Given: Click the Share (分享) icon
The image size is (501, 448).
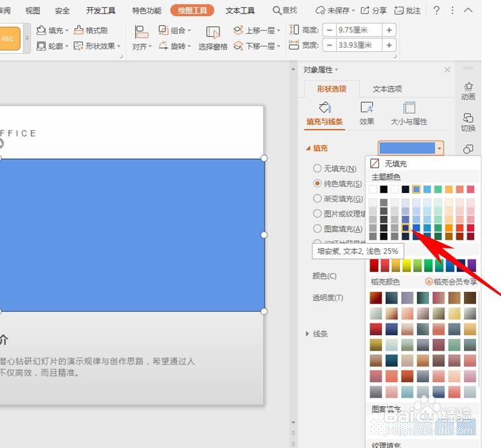Looking at the screenshot, I should click(x=365, y=11).
